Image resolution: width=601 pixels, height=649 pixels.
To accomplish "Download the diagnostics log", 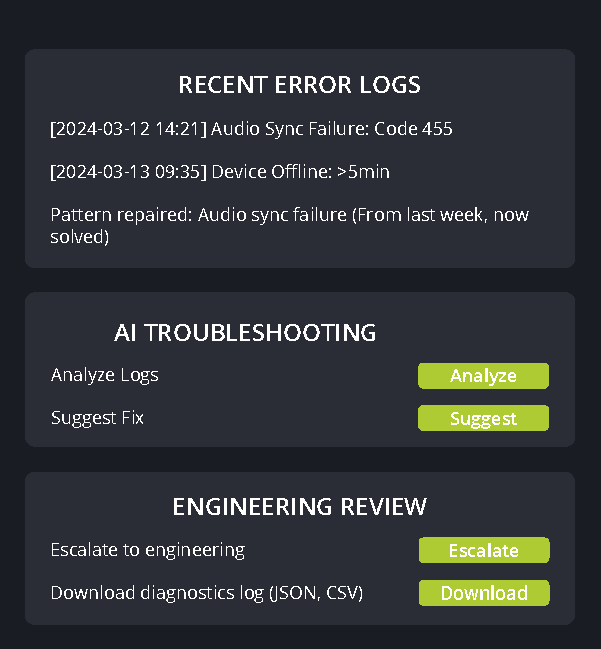I will coord(483,593).
